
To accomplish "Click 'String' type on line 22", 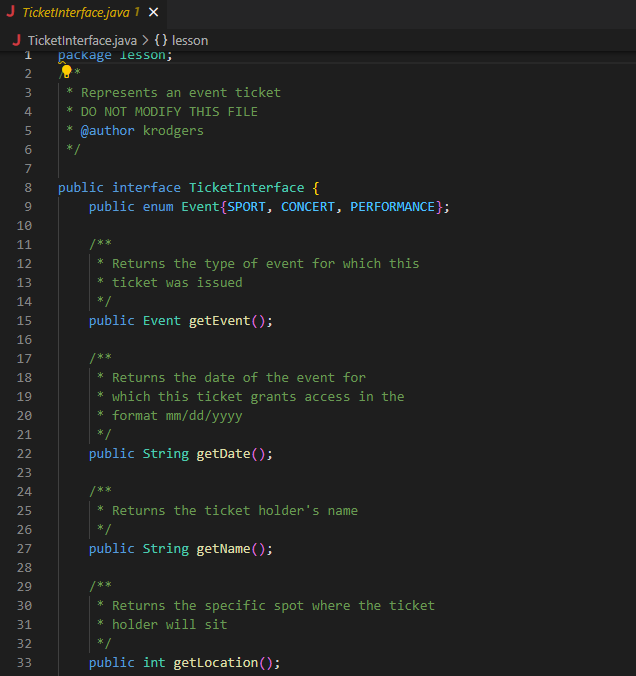I will 166,454.
